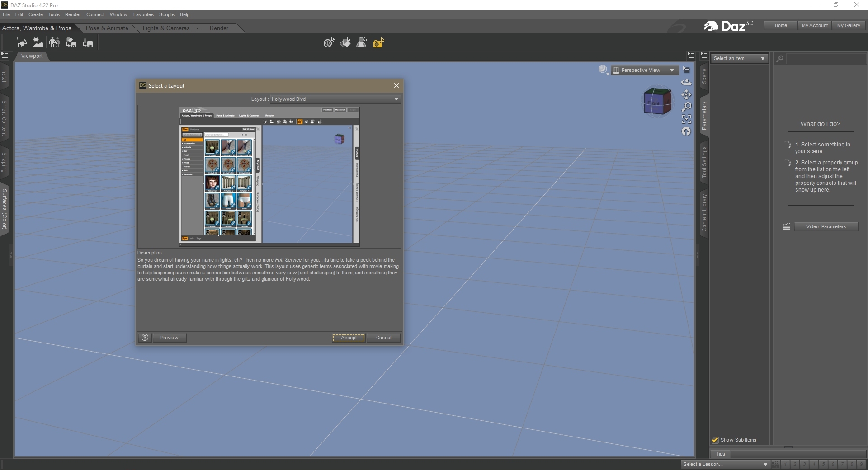This screenshot has height=470, width=868.
Task: Click Cancel in Select a Layout dialog
Action: 383,338
